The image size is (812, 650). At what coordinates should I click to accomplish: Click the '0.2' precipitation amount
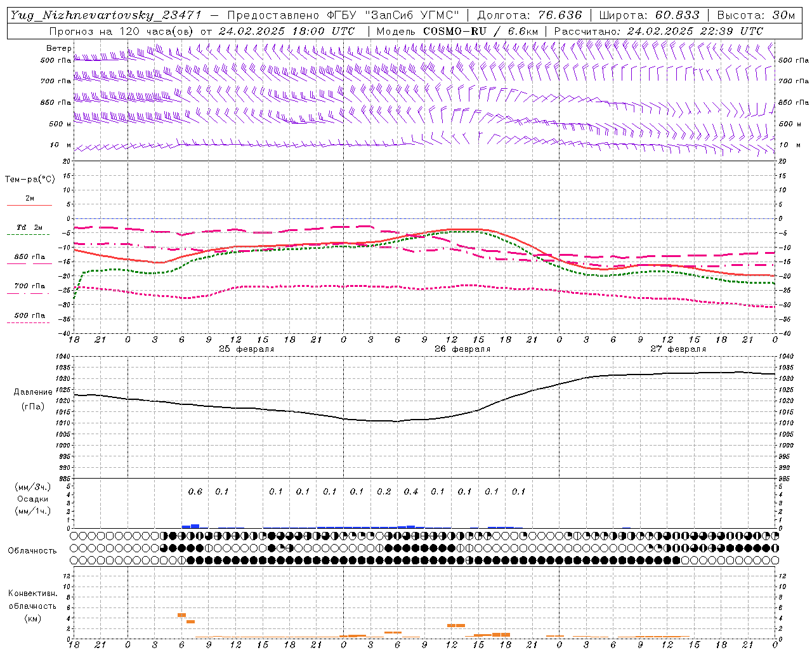tap(384, 492)
